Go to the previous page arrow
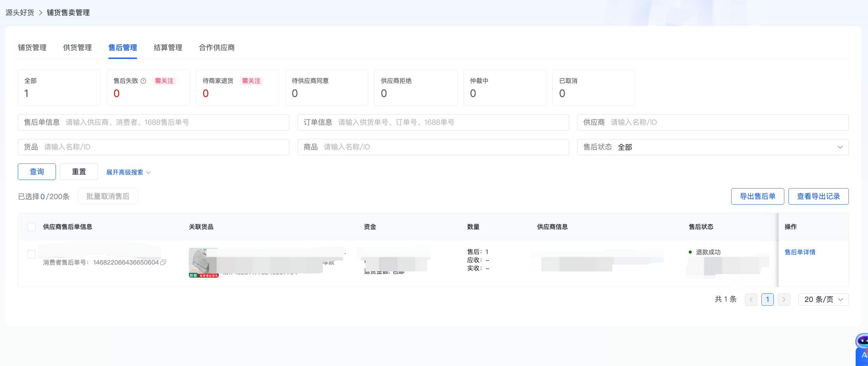Viewport: 868px width, 366px height. (751, 300)
